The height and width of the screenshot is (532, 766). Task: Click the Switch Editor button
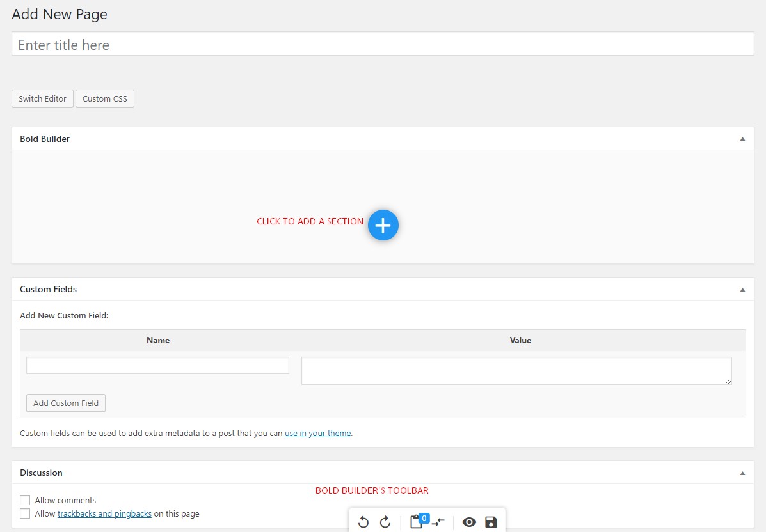(x=42, y=98)
